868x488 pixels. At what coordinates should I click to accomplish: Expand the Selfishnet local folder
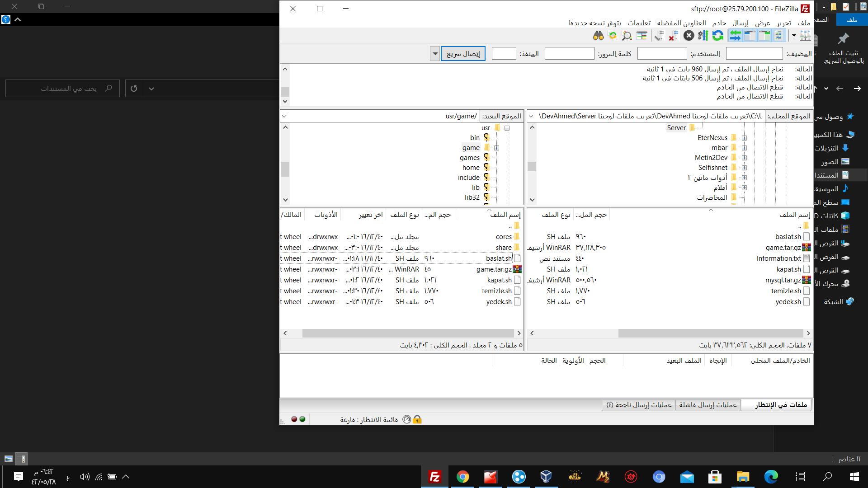[x=744, y=168]
